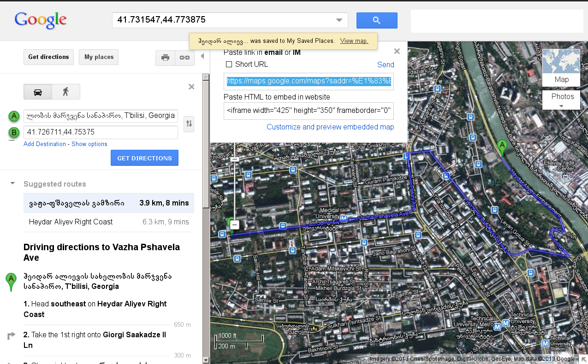This screenshot has width=588, height=364.
Task: Click the Show options link
Action: (89, 144)
